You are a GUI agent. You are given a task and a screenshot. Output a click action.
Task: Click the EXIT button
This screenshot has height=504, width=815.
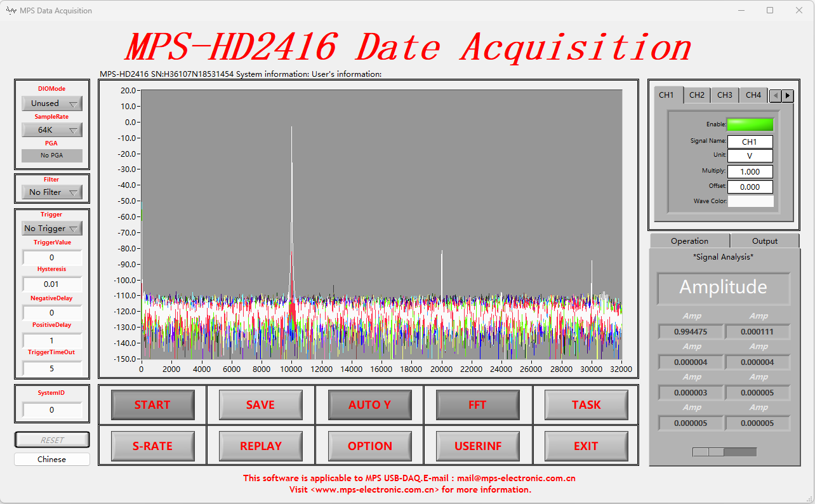point(586,446)
